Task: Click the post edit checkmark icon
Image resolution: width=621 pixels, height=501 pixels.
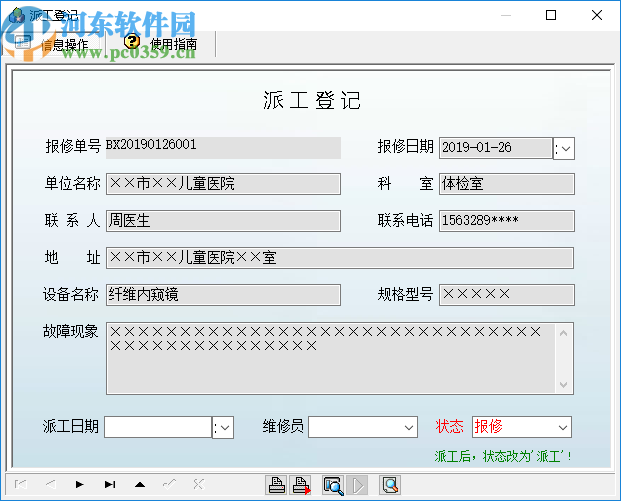Action: click(x=170, y=484)
